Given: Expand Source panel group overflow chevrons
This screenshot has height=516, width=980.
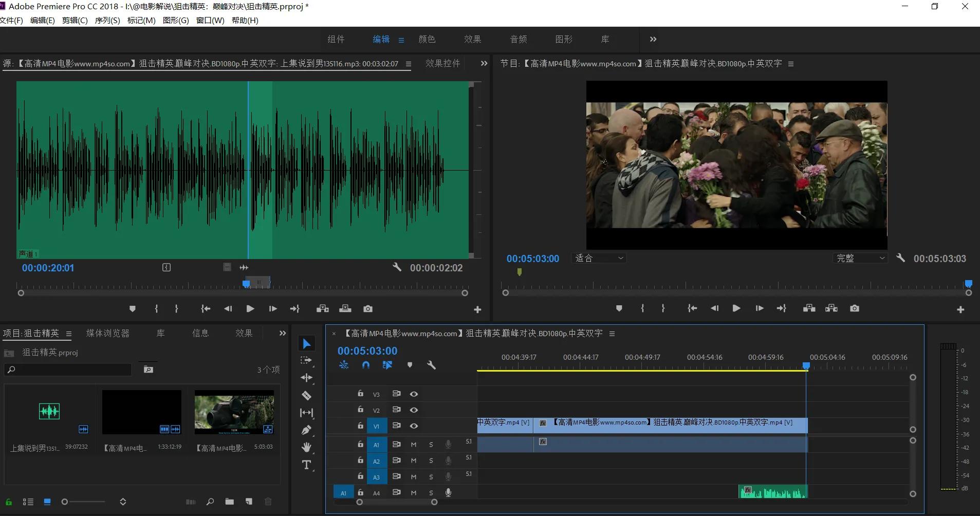Looking at the screenshot, I should pyautogui.click(x=484, y=64).
